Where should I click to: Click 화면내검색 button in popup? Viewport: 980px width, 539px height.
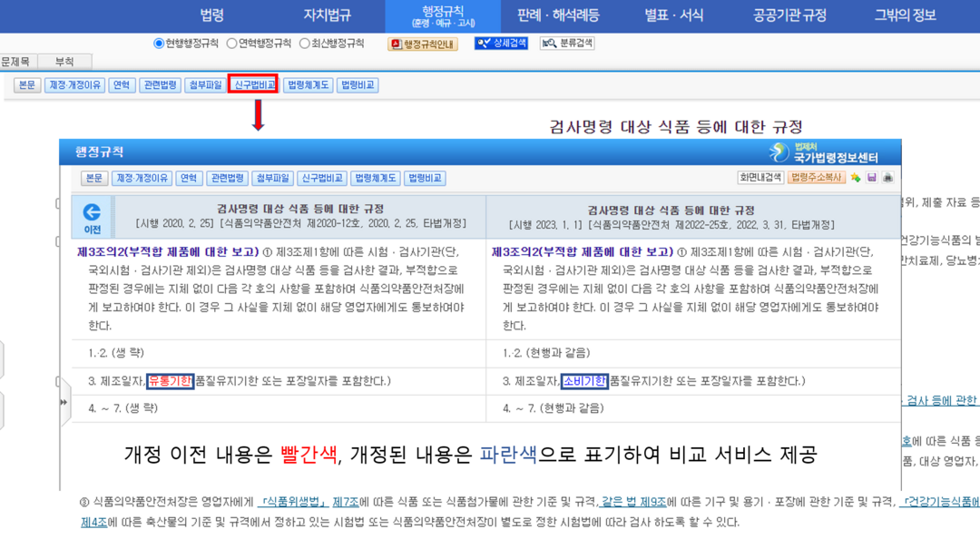(760, 178)
